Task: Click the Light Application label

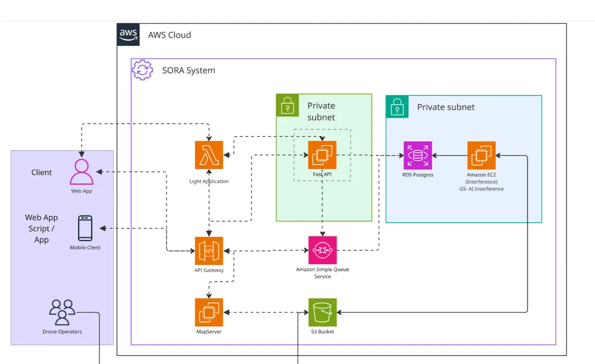Action: pyautogui.click(x=209, y=181)
